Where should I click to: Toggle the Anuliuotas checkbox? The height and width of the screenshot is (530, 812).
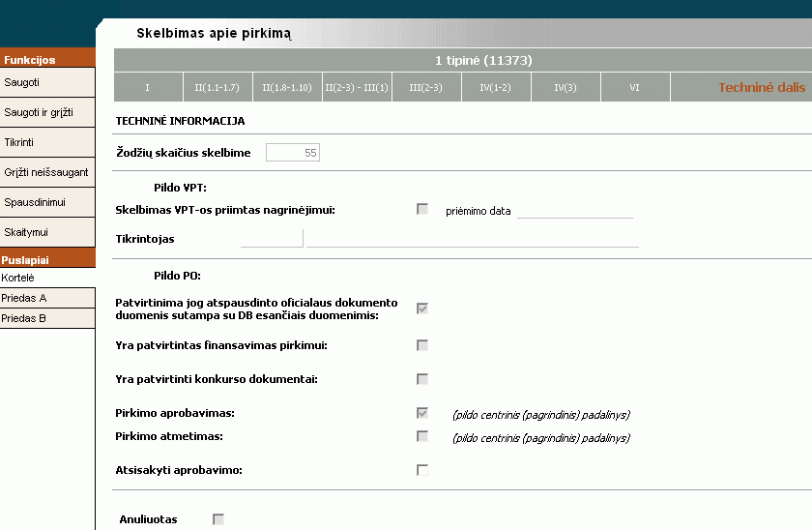coord(218,519)
